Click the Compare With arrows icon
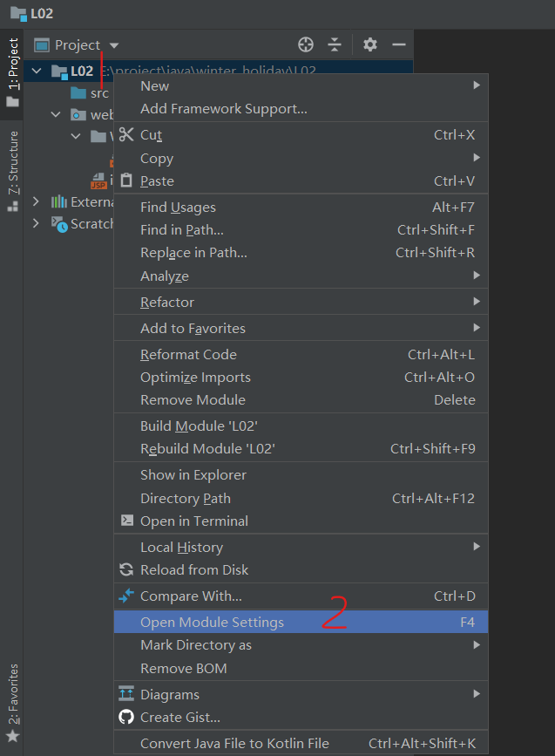 (126, 596)
